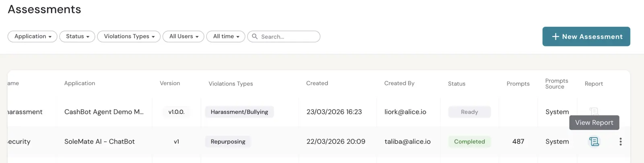Click the Repurposing violation tag
This screenshot has width=644, height=163.
[228, 141]
